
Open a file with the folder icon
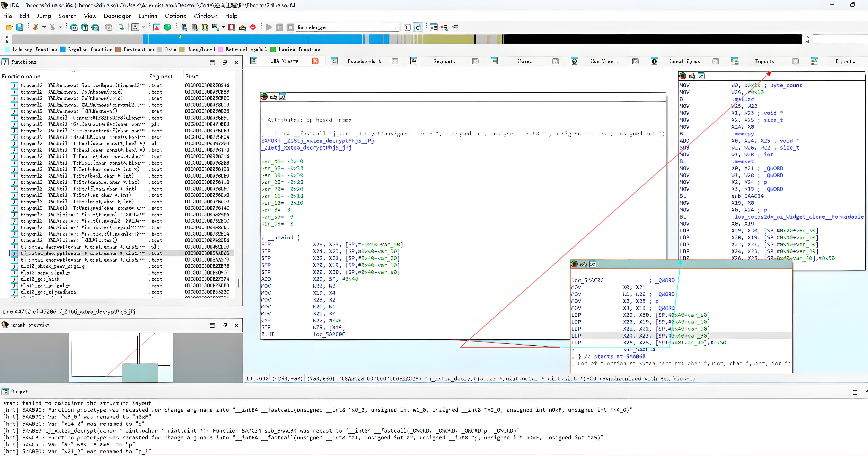point(9,27)
